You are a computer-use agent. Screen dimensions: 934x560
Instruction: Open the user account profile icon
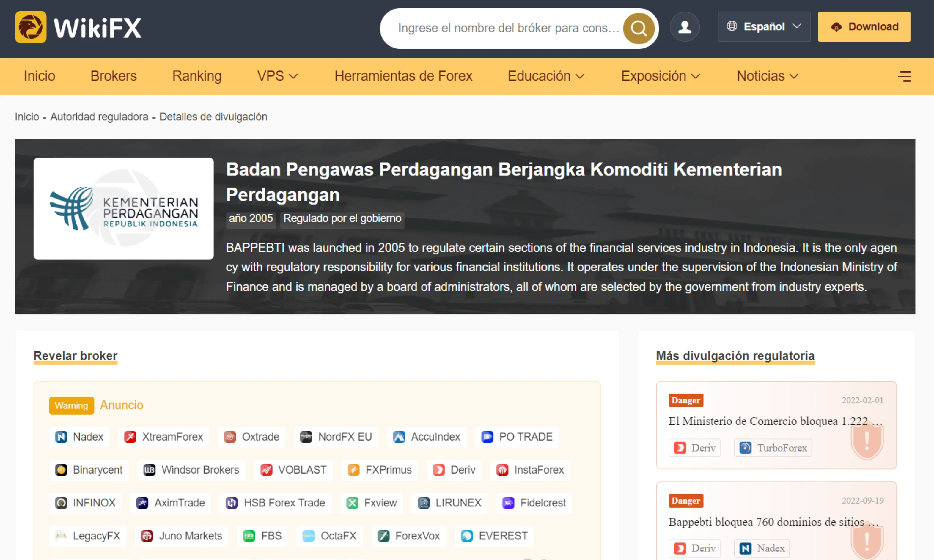[685, 27]
